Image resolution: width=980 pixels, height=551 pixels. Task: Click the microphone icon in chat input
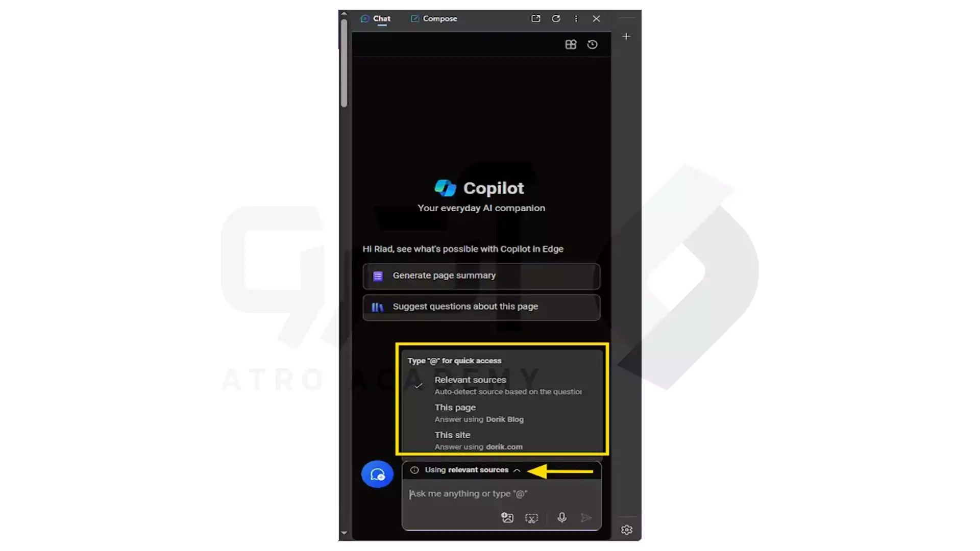[x=560, y=517]
